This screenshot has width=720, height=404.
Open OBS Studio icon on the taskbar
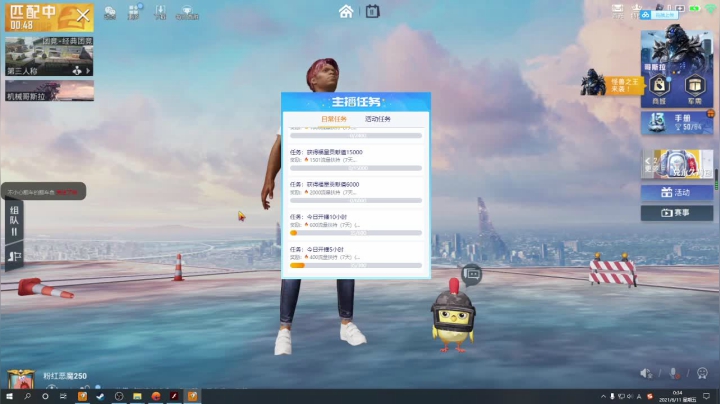click(119, 396)
